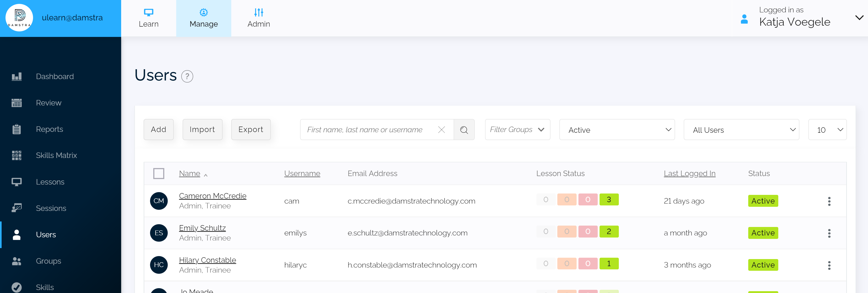This screenshot has width=868, height=293.
Task: Click the Import button
Action: tap(203, 129)
